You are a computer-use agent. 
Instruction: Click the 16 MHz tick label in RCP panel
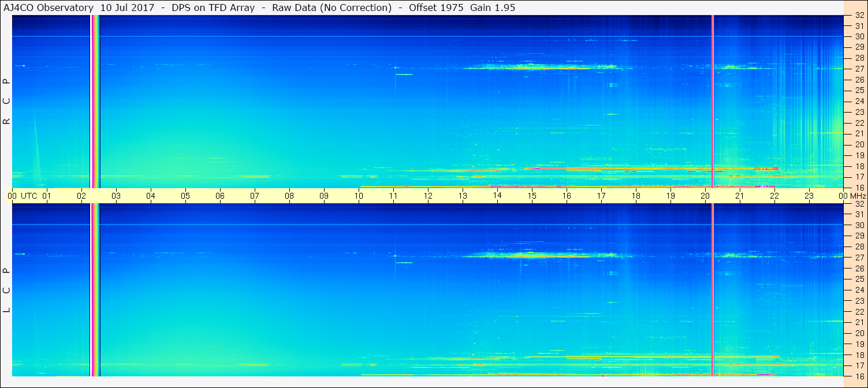tap(859, 187)
